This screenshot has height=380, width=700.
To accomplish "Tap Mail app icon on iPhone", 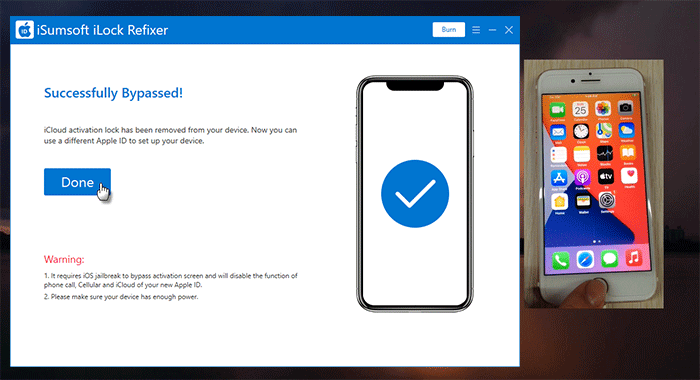I will click(558, 132).
